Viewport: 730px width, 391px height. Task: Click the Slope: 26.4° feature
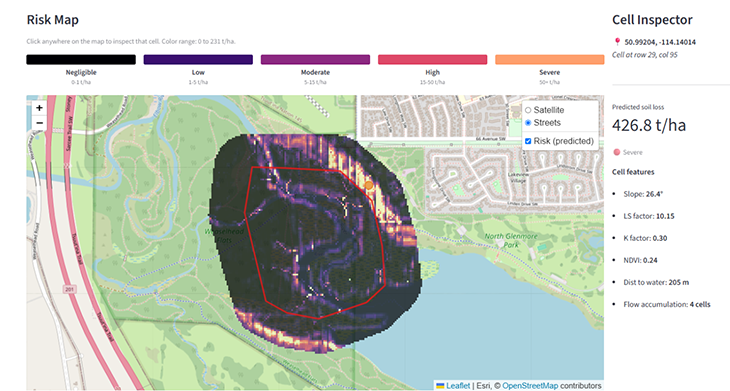pos(643,194)
